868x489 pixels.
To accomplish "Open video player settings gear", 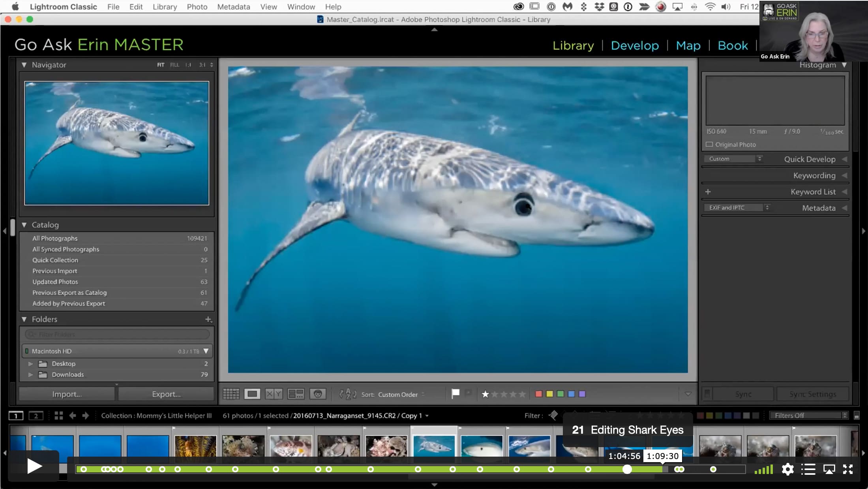I will pos(787,469).
